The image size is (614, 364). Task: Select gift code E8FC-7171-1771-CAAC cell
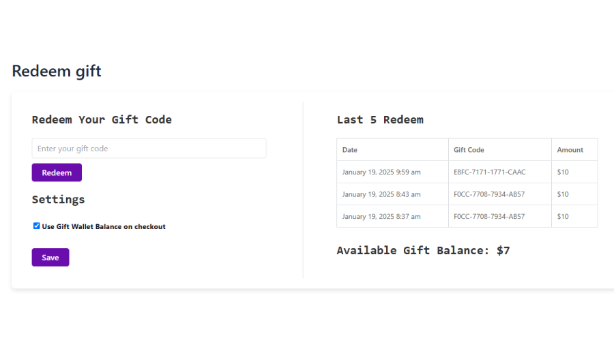tap(490, 172)
